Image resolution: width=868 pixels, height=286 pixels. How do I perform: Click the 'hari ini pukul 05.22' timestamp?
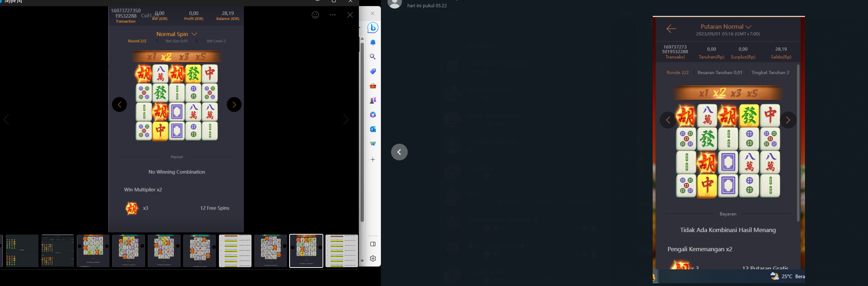(427, 6)
